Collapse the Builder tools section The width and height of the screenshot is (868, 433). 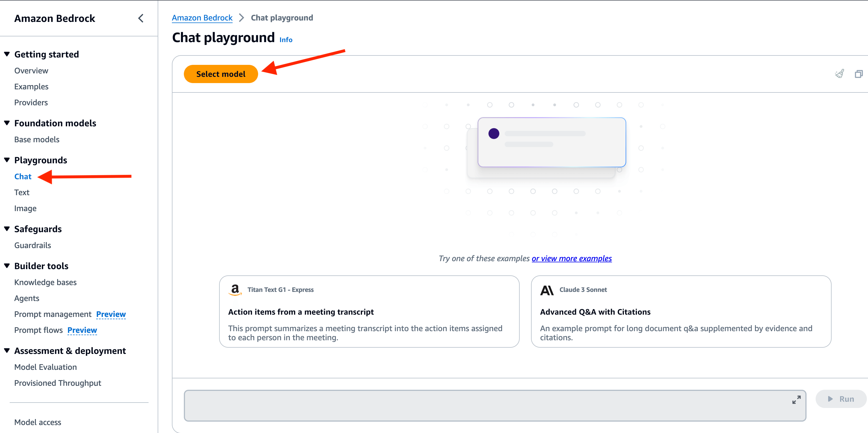point(7,266)
